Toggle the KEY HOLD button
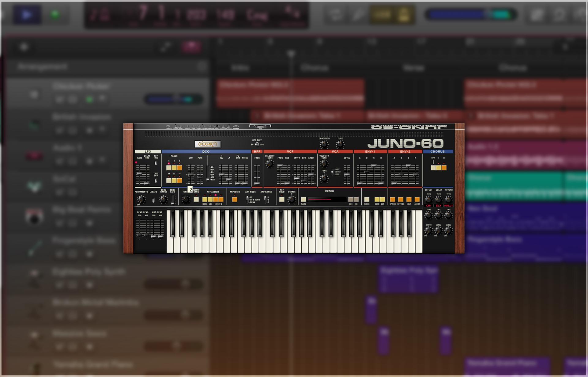Screen dimensions: 588x377 click(x=282, y=200)
